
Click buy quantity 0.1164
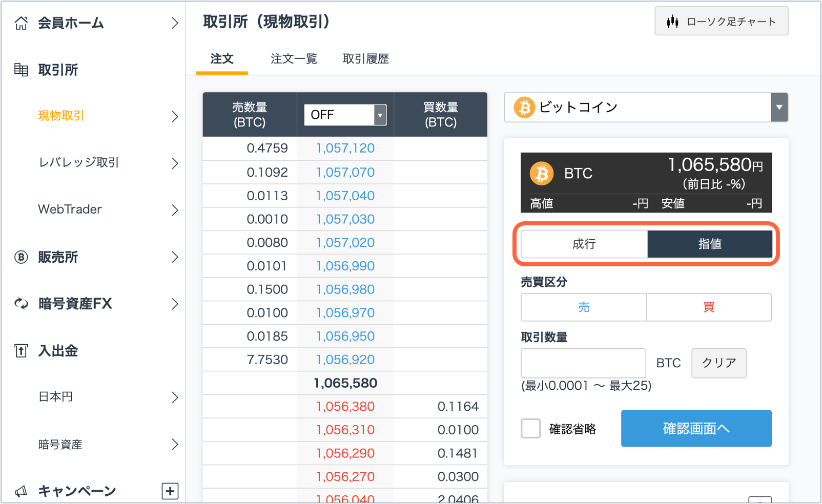(458, 407)
